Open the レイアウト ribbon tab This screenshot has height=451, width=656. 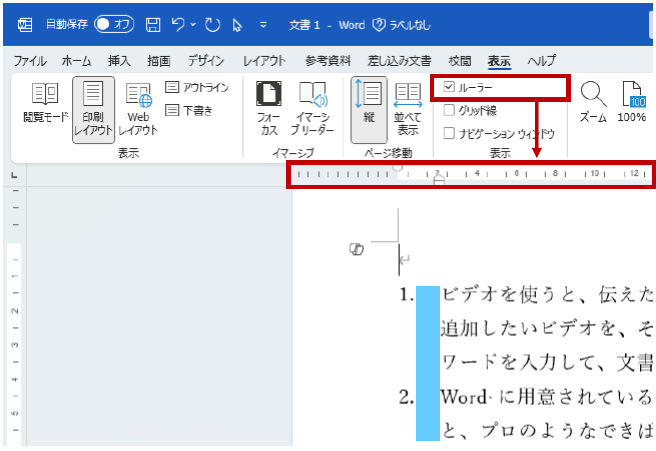pos(264,60)
